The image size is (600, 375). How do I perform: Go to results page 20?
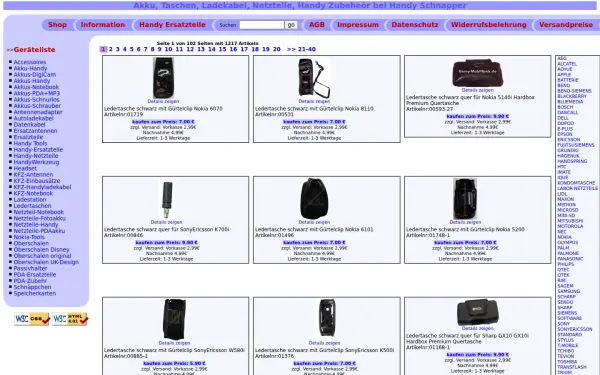click(x=277, y=49)
